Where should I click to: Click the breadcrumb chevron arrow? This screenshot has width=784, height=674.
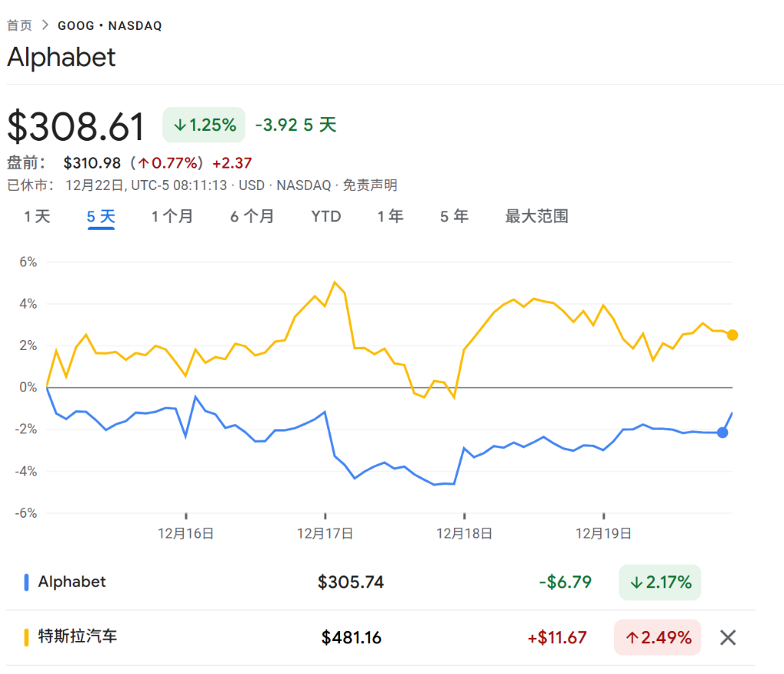[x=45, y=25]
